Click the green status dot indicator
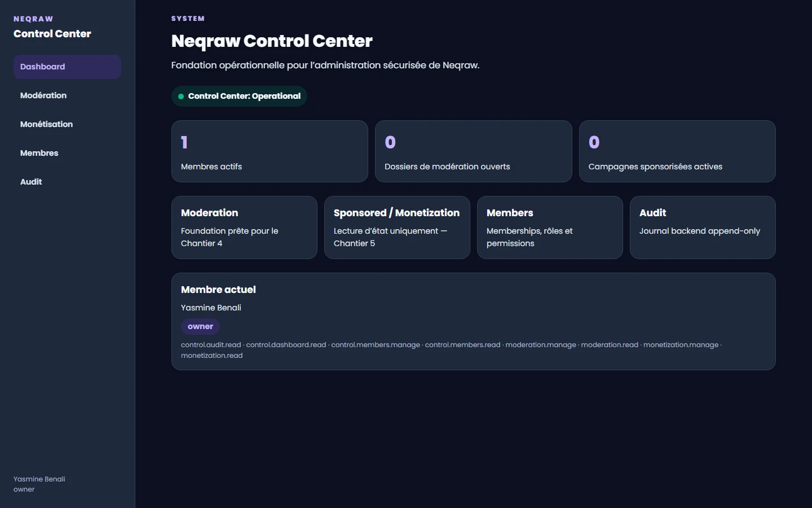This screenshot has height=508, width=812. coord(181,97)
